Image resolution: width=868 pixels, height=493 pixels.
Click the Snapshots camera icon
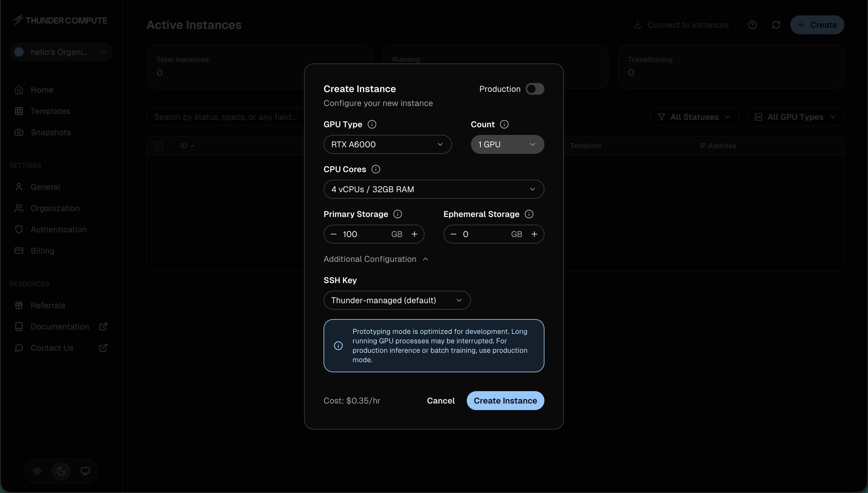pos(19,132)
